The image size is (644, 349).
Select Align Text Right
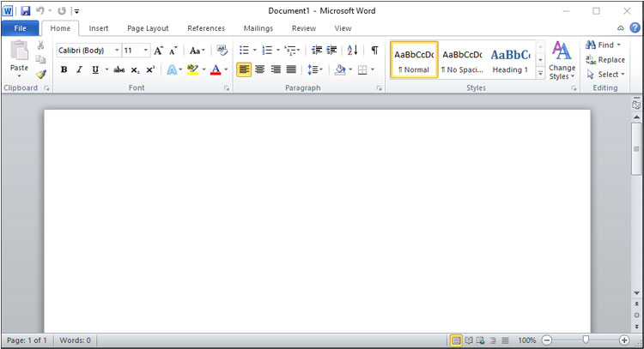[276, 69]
